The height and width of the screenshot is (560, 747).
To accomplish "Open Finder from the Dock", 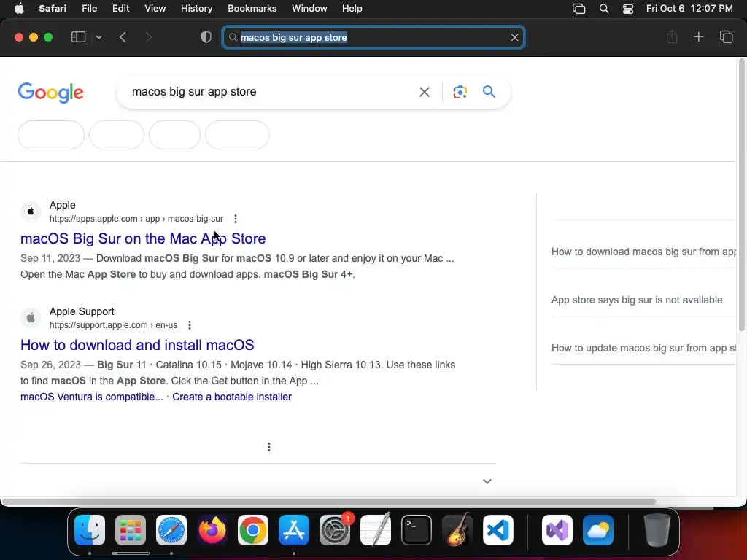I will tap(90, 529).
